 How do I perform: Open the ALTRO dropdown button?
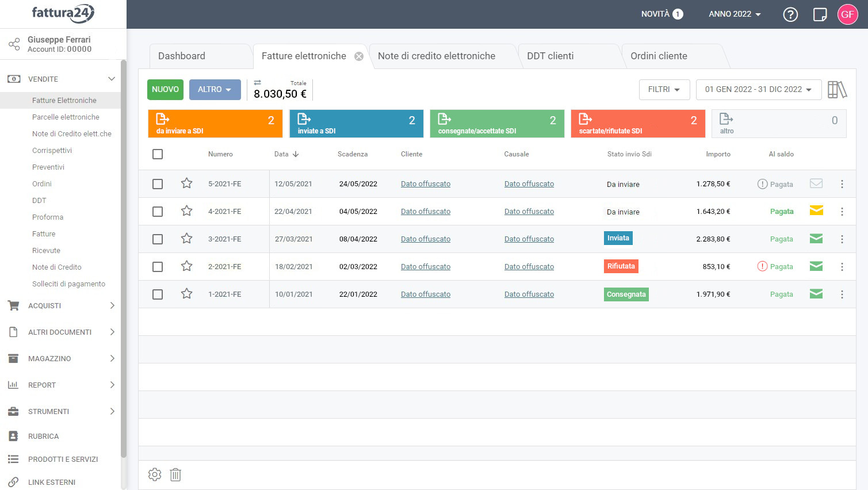point(215,90)
